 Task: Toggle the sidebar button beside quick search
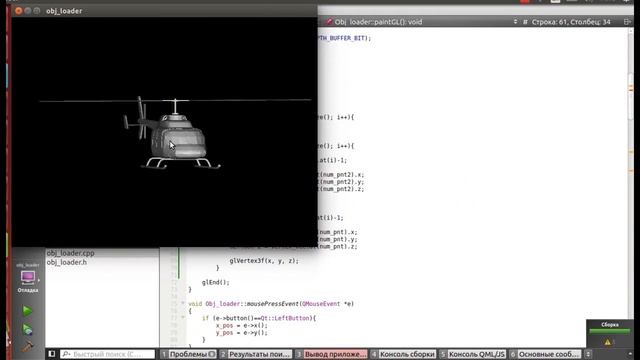click(52, 354)
